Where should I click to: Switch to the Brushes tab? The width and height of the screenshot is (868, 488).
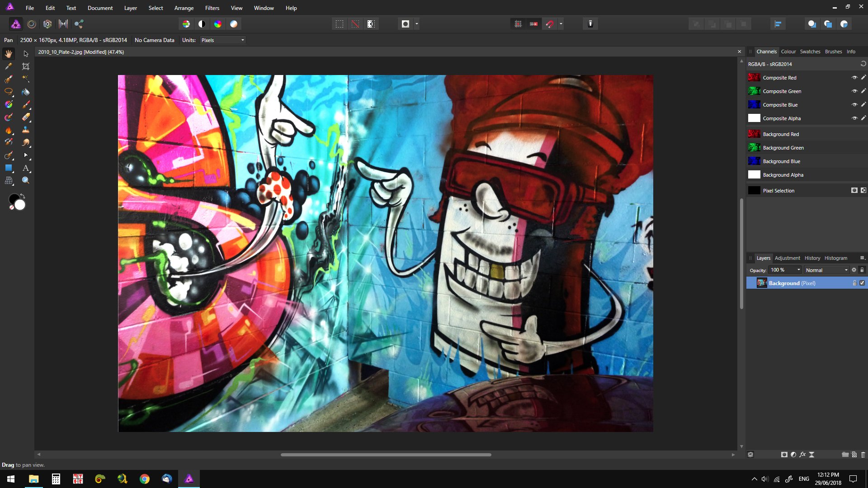833,52
